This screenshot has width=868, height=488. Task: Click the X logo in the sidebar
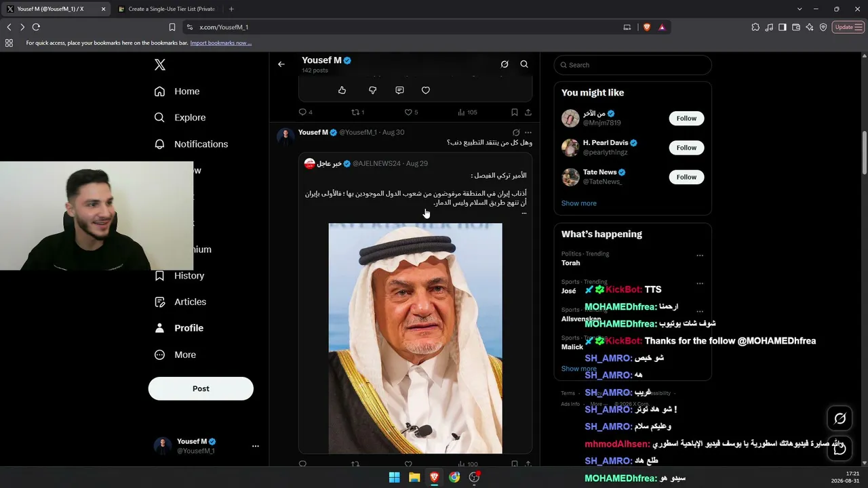159,65
